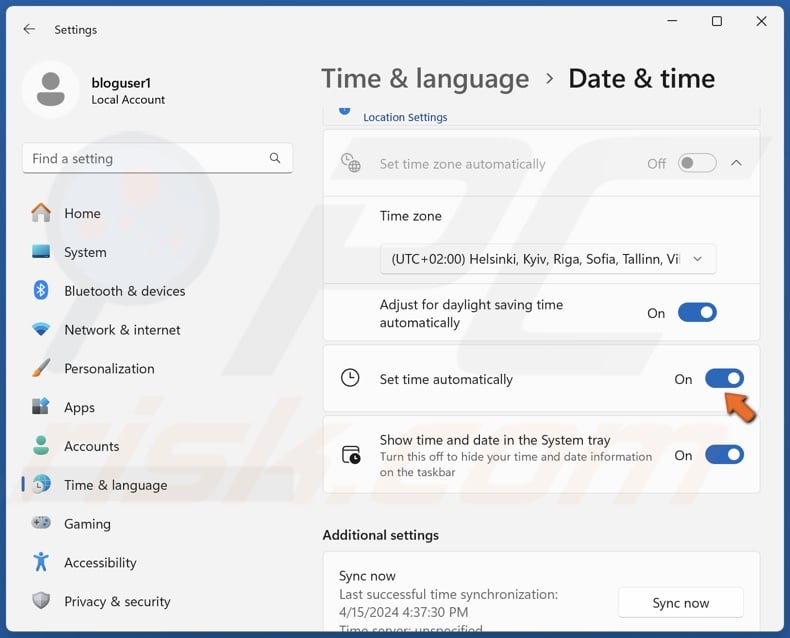The image size is (790, 638).
Task: Click the Gaming controller icon
Action: [41, 523]
